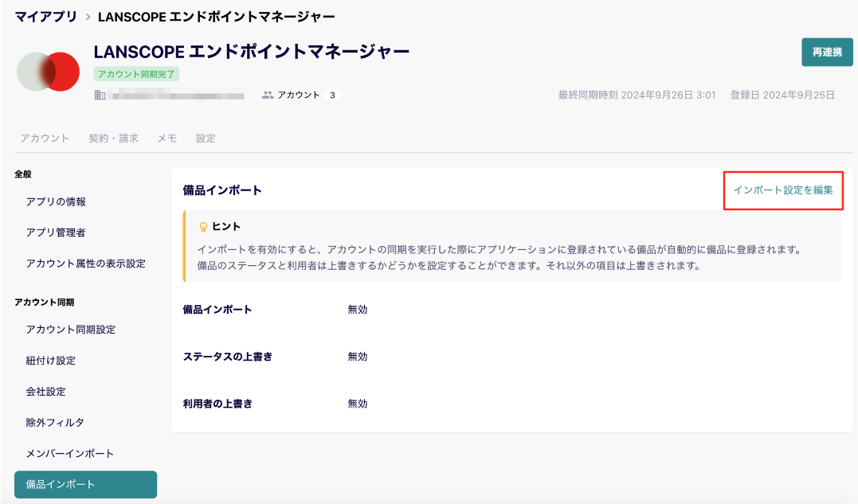Click the ヒント heading

(x=226, y=227)
